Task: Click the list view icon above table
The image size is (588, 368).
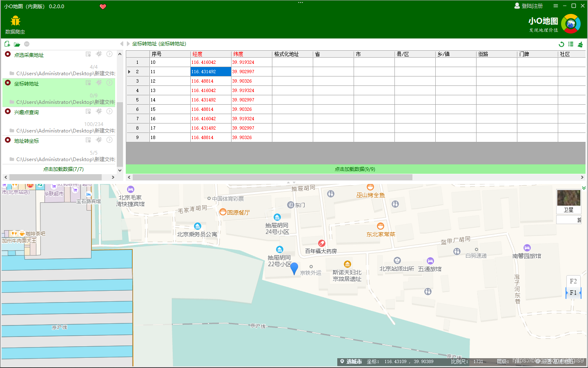Action: coord(571,44)
